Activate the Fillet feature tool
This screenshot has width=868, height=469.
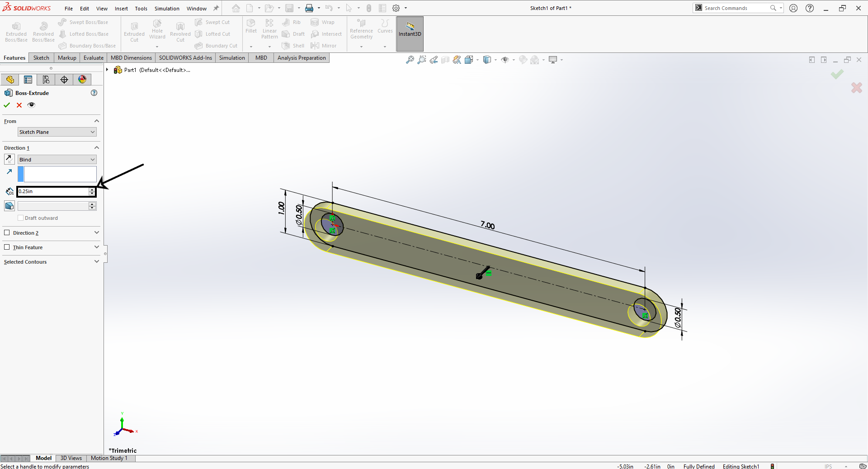[x=251, y=27]
